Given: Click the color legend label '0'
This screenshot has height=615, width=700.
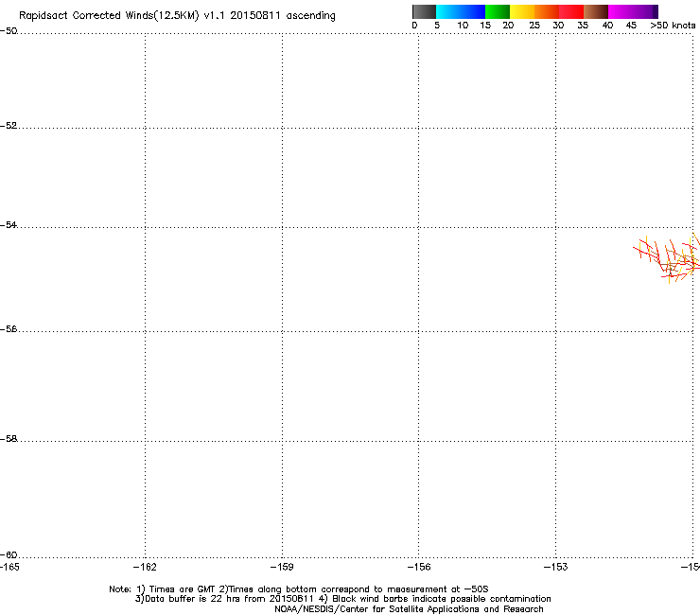Looking at the screenshot, I should coord(414,26).
